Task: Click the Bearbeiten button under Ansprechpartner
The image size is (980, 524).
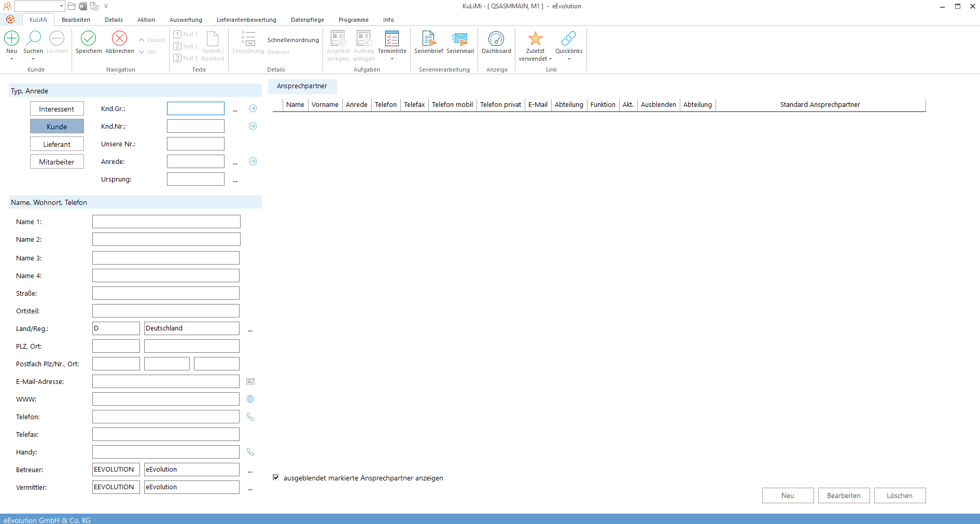Action: coord(844,495)
